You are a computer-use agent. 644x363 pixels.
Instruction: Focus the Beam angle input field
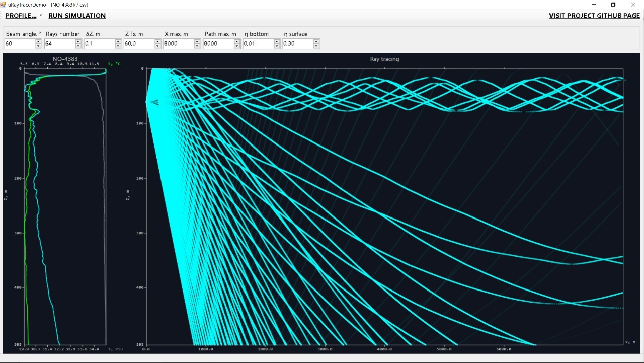[x=20, y=44]
